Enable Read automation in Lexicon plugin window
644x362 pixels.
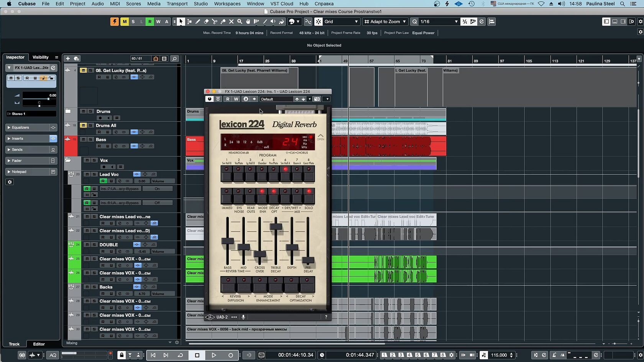coord(228,99)
